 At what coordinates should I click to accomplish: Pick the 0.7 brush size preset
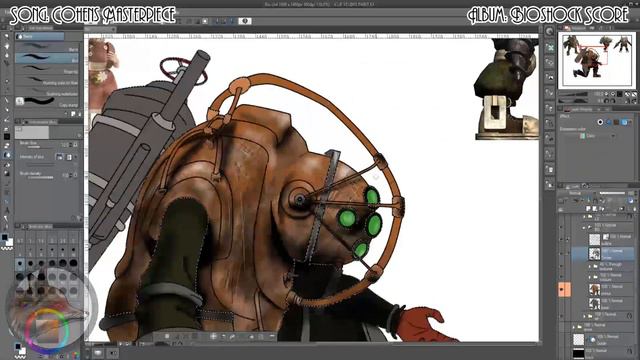click(20, 241)
